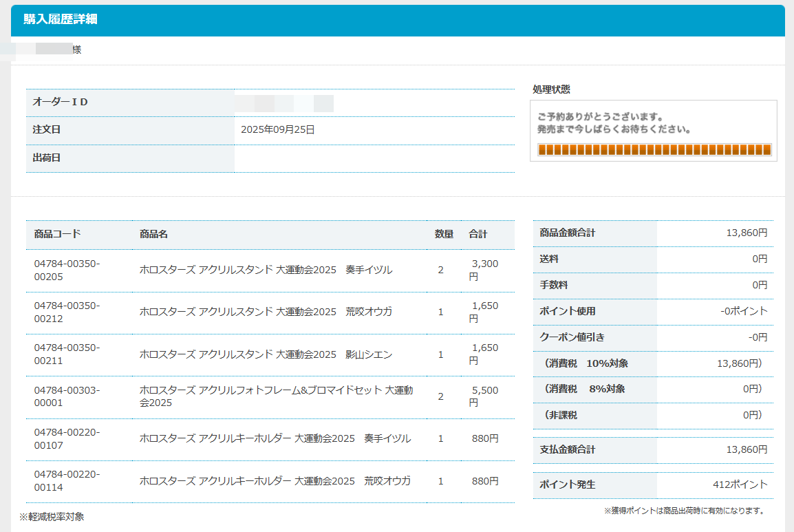This screenshot has width=794, height=532.
Task: Click product code 04784-00350-00205
Action: tap(67, 270)
